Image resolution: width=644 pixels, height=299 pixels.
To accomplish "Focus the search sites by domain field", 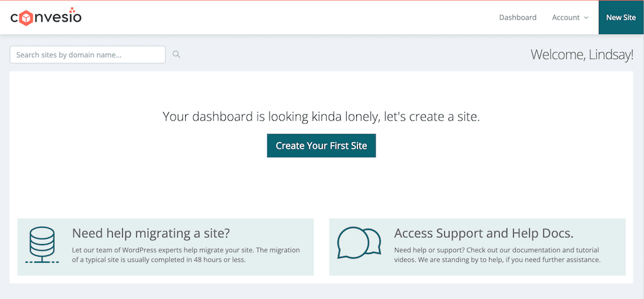I will 87,54.
